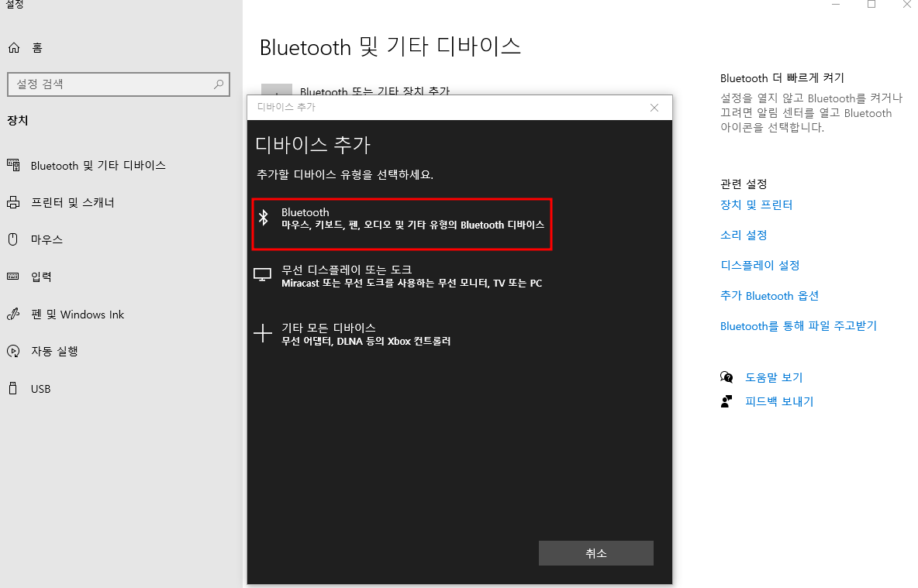Image resolution: width=918 pixels, height=588 pixels.
Task: Click the help chat icon beside 도움말 보기
Action: click(726, 377)
